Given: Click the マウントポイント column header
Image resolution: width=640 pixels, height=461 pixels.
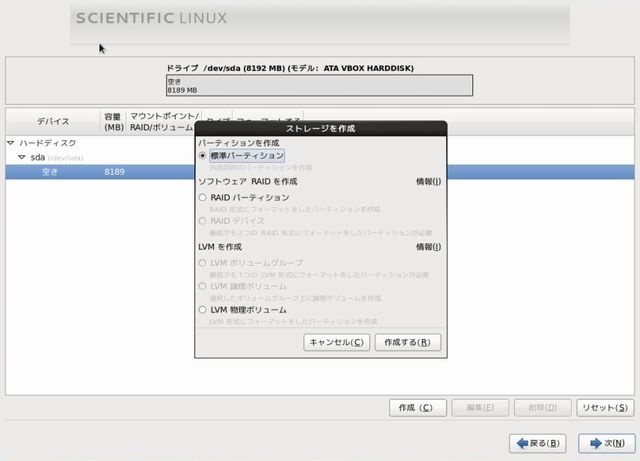Looking at the screenshot, I should pos(164,121).
